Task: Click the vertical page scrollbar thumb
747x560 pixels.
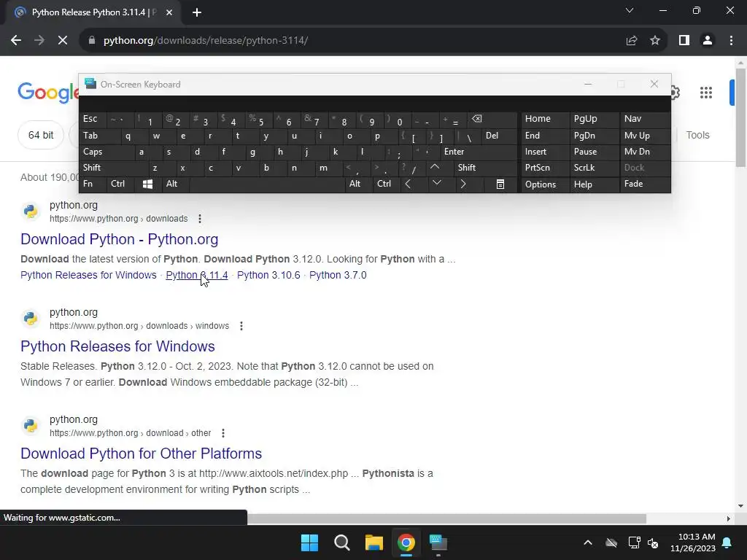Action: point(740,117)
